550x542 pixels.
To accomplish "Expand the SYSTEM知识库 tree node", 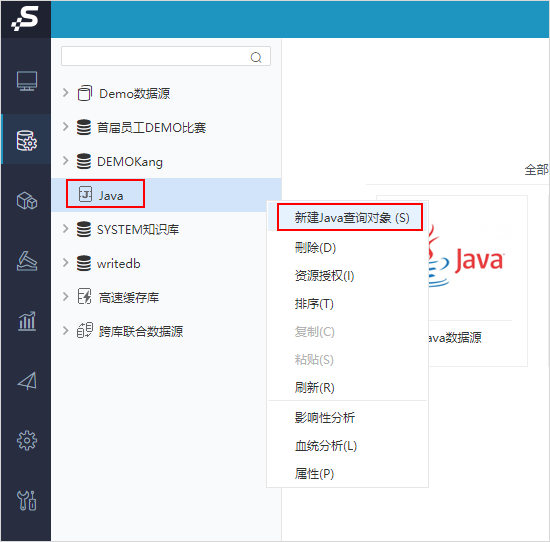I will tap(65, 229).
